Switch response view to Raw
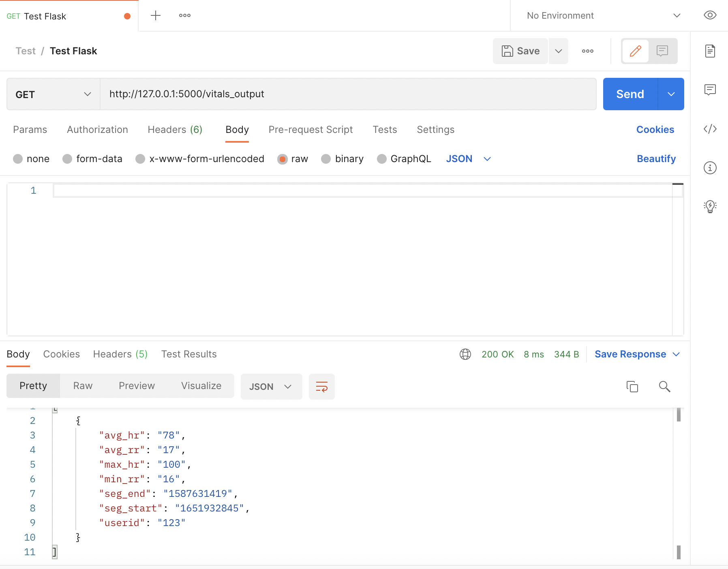Screen dimensions: 728x569 pos(83,386)
